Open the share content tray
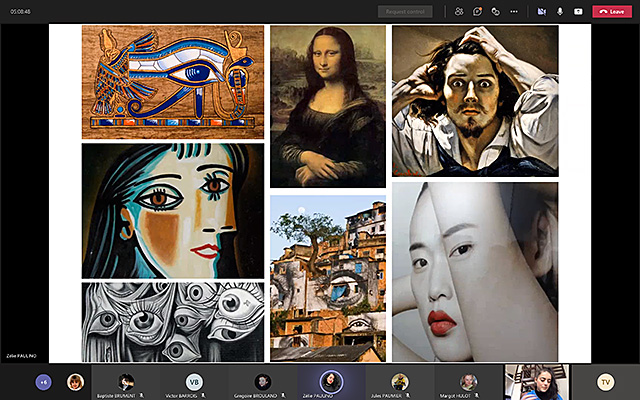This screenshot has height=400, width=640. (x=578, y=11)
